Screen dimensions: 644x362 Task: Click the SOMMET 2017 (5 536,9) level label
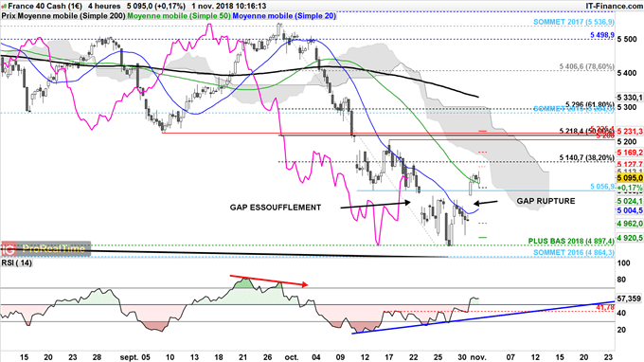pos(574,22)
